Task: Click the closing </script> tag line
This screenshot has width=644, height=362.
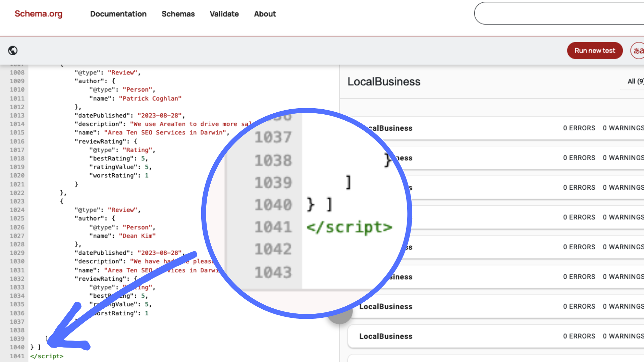Action: coord(47,356)
